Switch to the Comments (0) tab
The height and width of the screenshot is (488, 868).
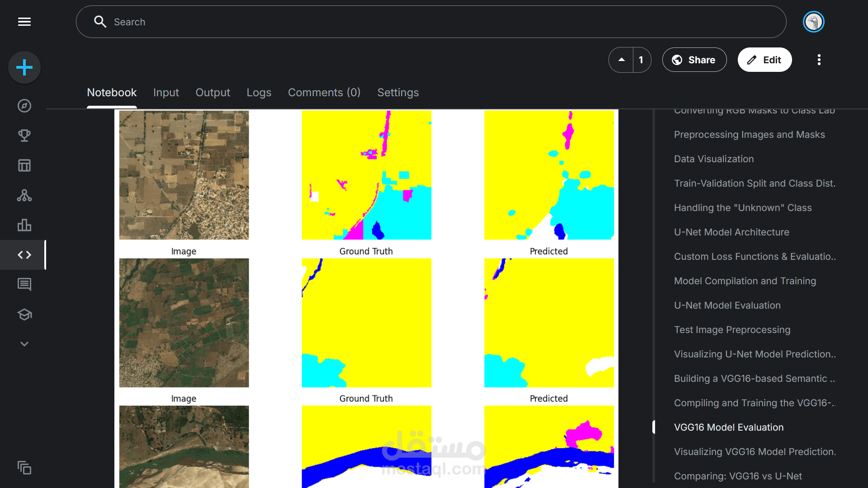coord(324,93)
